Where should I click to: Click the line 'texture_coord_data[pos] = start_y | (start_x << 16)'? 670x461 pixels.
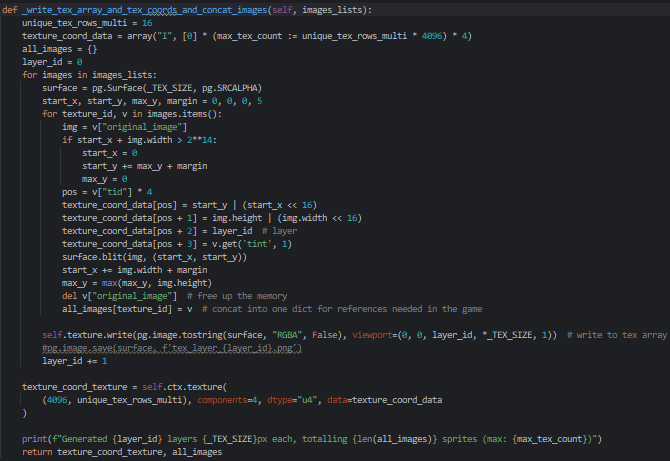189,205
